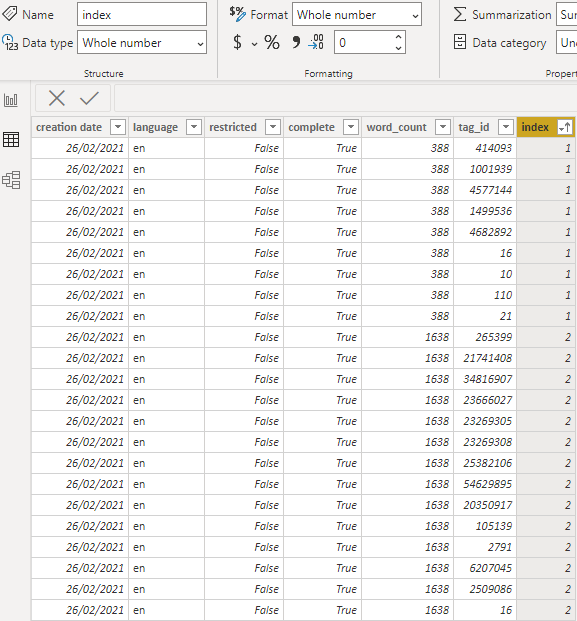Click the Name input field
The width and height of the screenshot is (577, 621).
142,14
